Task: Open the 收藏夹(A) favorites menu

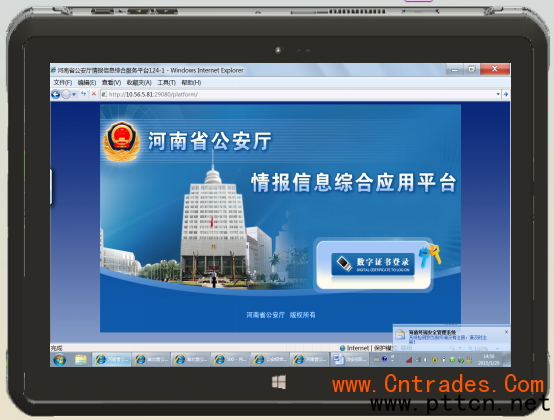Action: point(139,82)
